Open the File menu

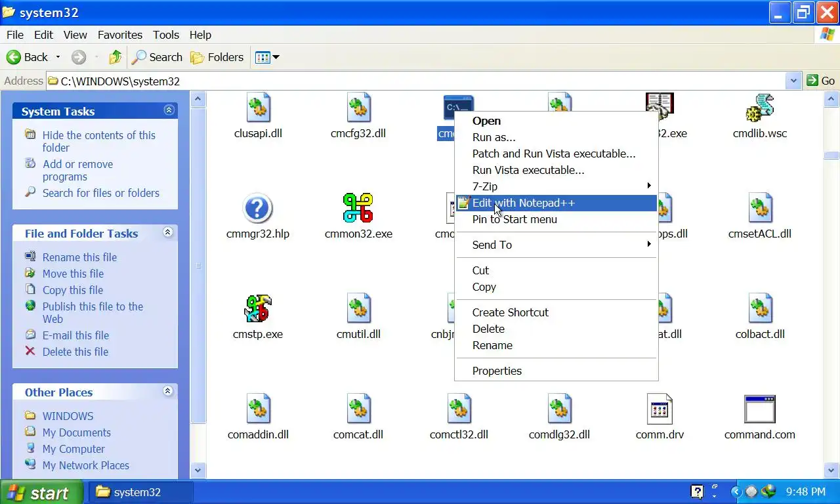[14, 35]
